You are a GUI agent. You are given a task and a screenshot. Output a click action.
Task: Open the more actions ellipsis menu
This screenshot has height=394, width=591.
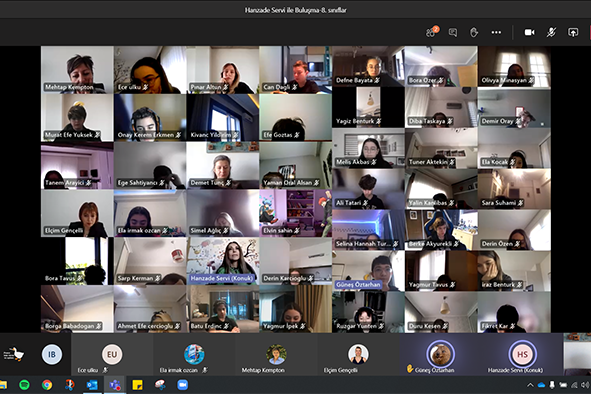point(496,32)
